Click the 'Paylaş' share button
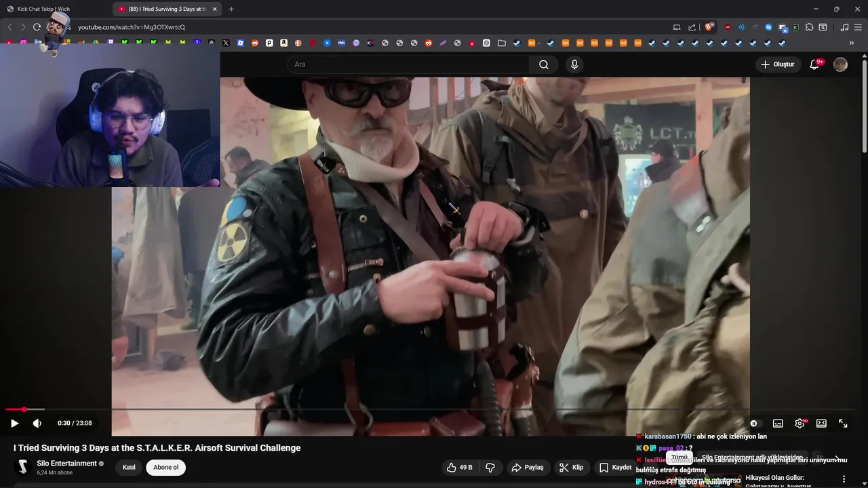 [528, 467]
